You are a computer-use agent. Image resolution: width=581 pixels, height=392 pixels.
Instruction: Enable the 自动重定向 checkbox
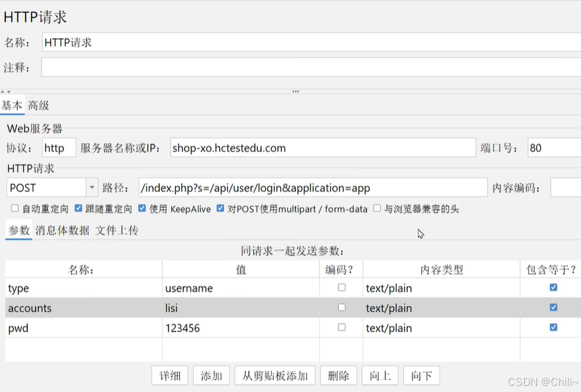[14, 208]
